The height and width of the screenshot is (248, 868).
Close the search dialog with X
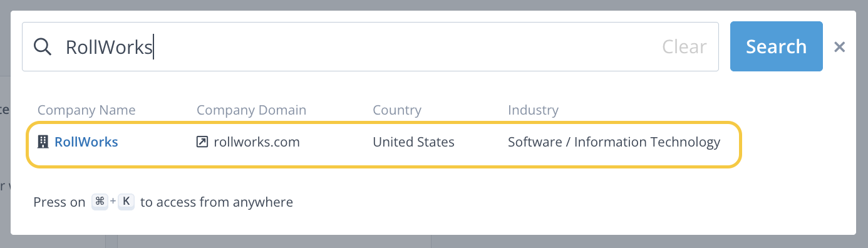click(840, 47)
